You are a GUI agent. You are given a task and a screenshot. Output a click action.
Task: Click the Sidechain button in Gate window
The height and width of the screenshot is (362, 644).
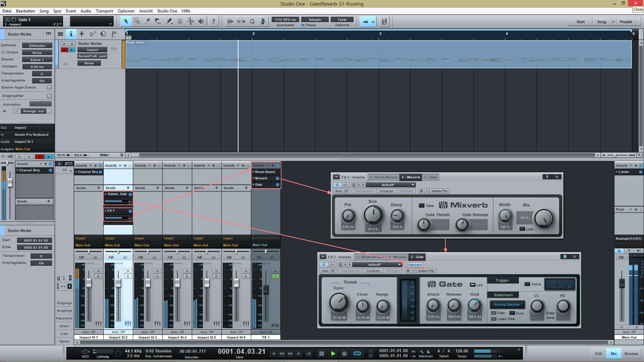(x=414, y=265)
